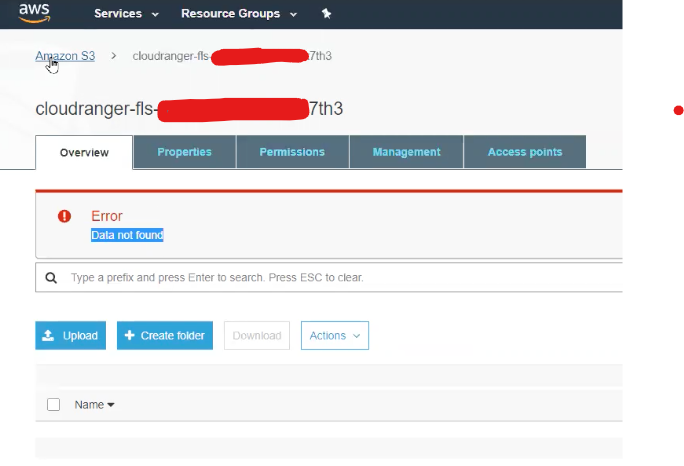
Task: Open the Access points tab
Action: coord(525,152)
